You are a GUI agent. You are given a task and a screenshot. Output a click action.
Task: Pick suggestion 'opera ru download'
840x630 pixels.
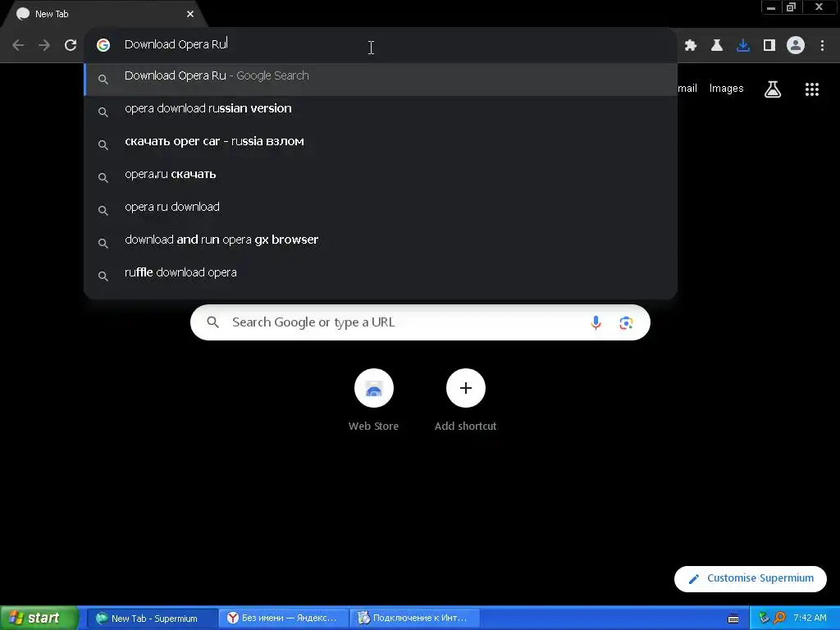[381, 207]
